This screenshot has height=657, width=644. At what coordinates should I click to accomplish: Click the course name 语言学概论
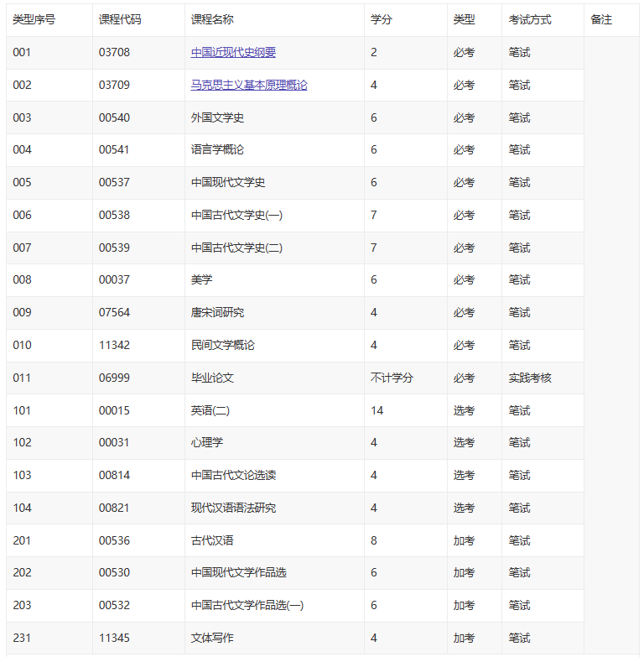tap(217, 149)
